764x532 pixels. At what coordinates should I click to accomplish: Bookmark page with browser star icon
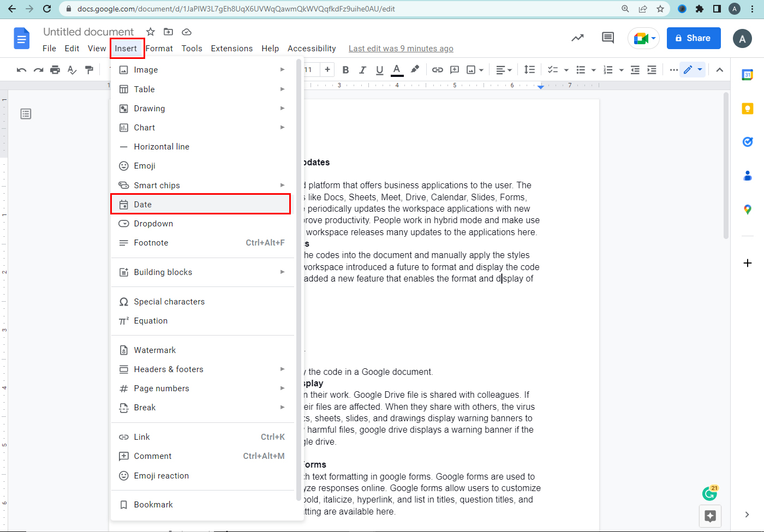click(660, 9)
